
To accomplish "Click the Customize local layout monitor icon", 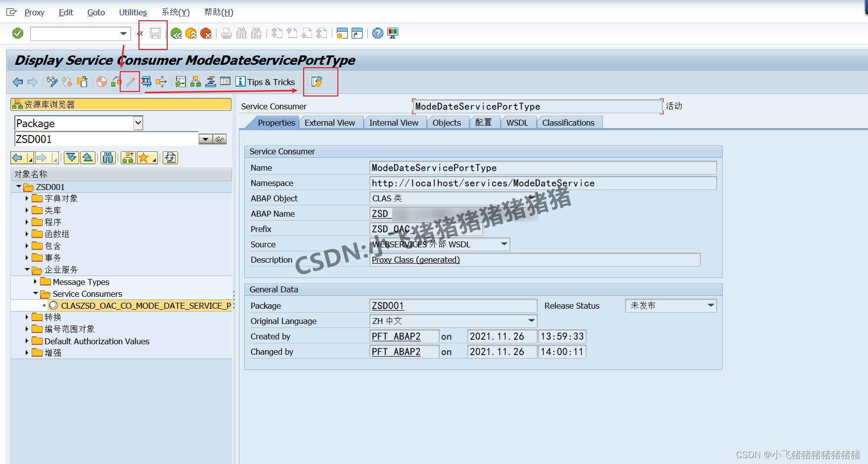I will (x=393, y=33).
